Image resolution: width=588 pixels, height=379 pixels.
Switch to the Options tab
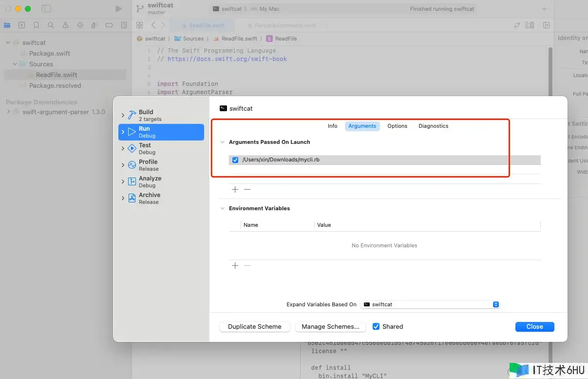(397, 126)
